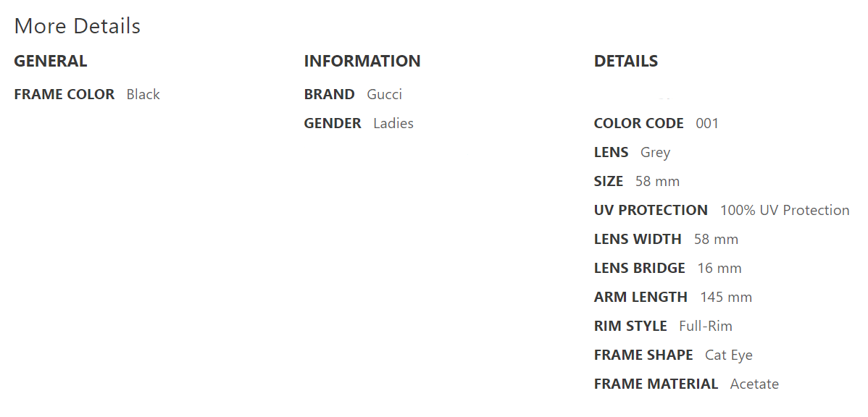
Task: Click the SIZE label
Action: point(609,181)
